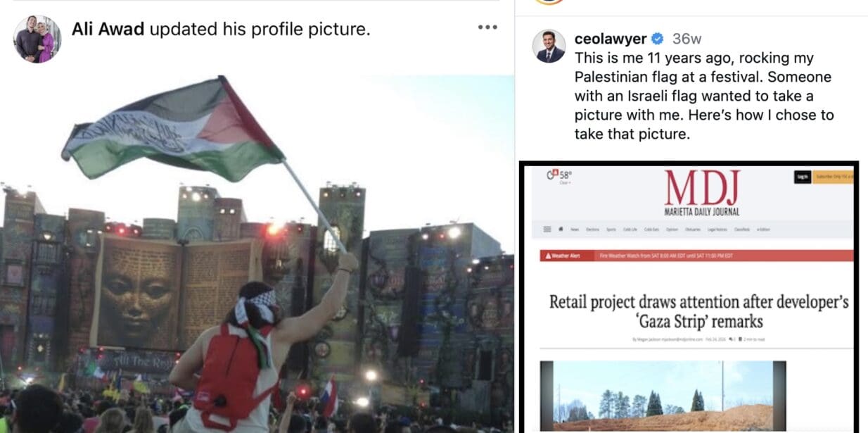Screen dimensions: 868x433
Task: Click the weather cloud icon showing 58°
Action: coord(552,174)
